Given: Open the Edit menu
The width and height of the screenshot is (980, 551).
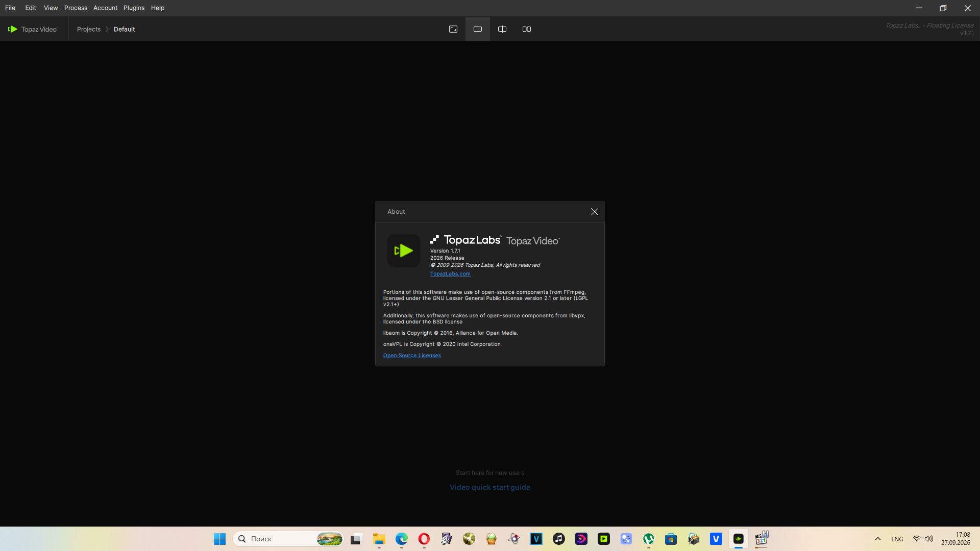Looking at the screenshot, I should tap(31, 8).
